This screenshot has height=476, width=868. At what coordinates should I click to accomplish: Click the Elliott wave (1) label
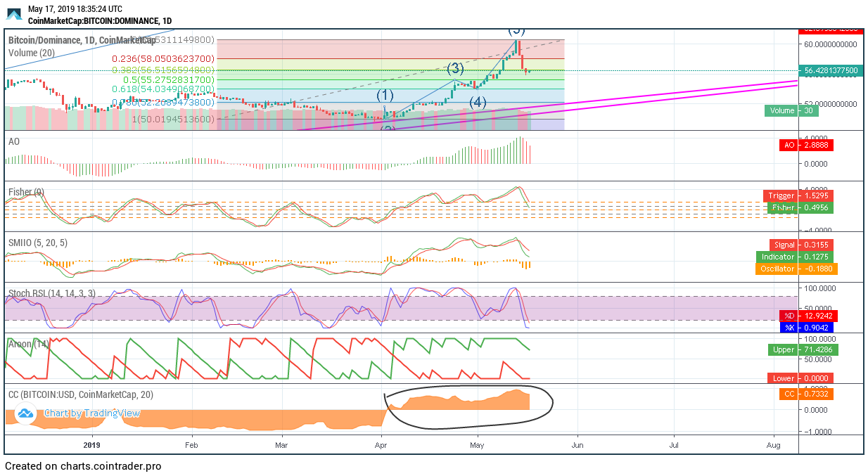pyautogui.click(x=385, y=95)
